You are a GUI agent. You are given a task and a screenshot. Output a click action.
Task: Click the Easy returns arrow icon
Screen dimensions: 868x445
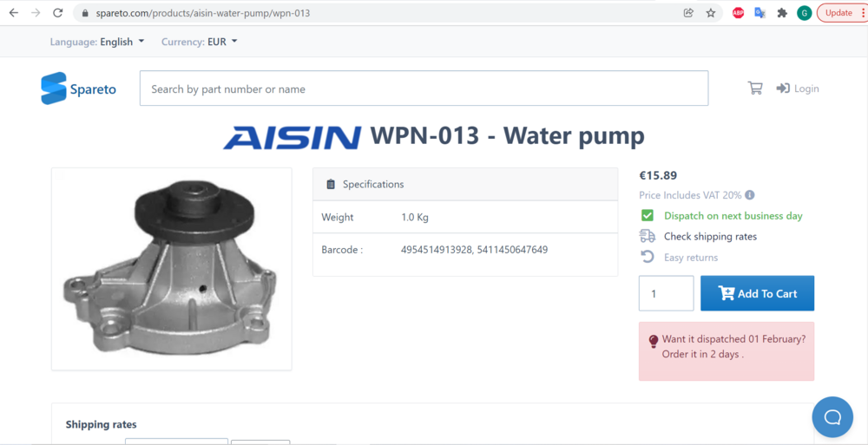tap(648, 257)
